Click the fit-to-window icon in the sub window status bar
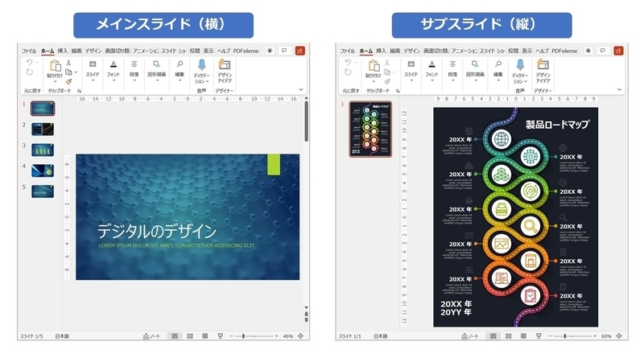Viewport: 644px width, 362px height. point(619,335)
